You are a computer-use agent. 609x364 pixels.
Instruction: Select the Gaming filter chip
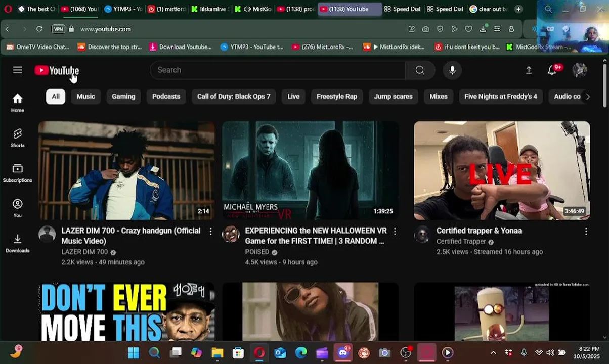point(123,97)
